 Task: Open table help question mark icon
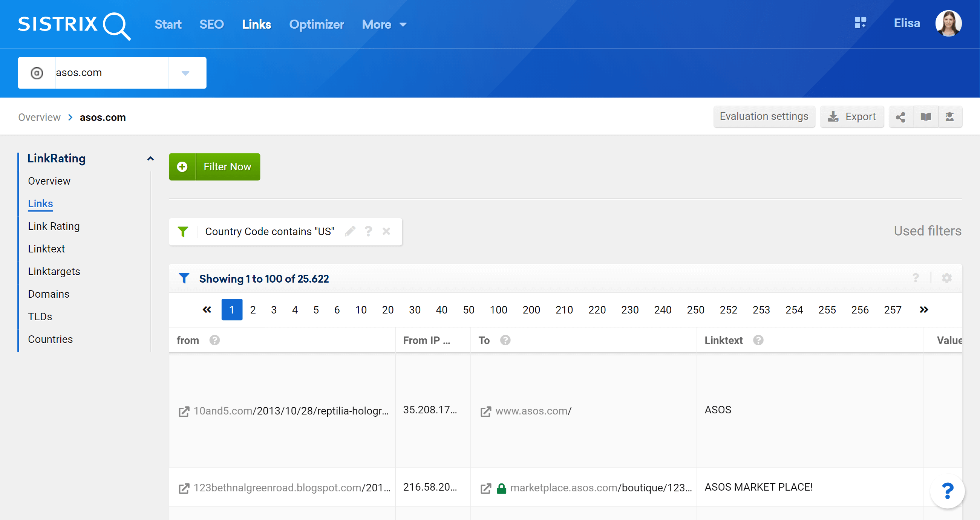(x=915, y=278)
